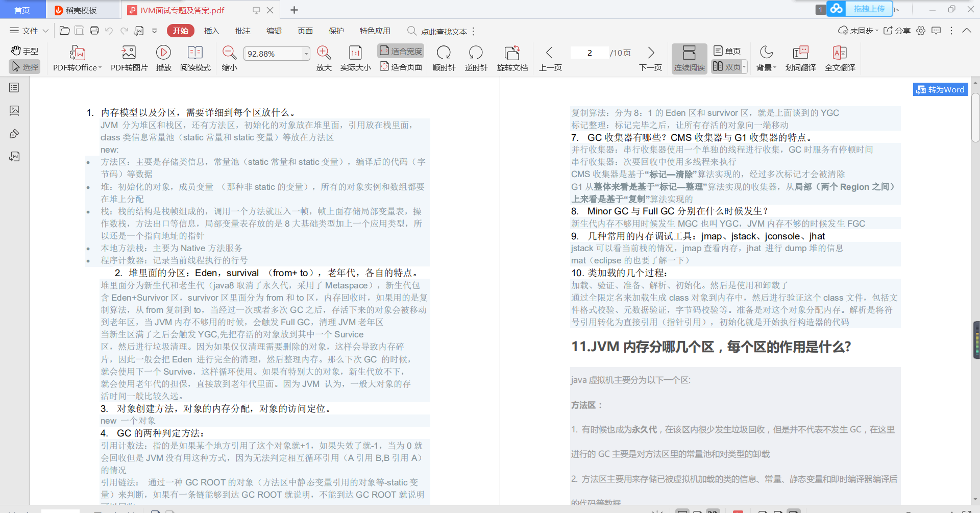The width and height of the screenshot is (980, 513).
Task: Click the 分享 share button
Action: (897, 31)
